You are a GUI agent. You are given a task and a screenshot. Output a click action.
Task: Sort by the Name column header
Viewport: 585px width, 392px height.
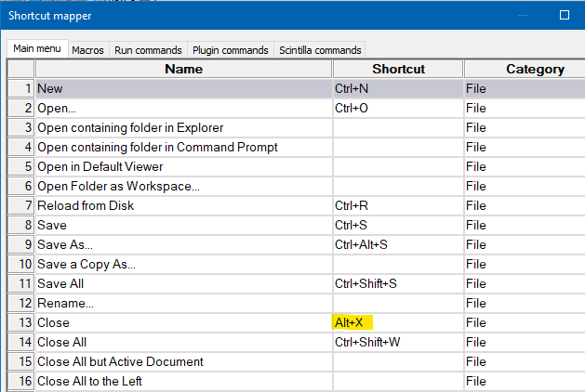coord(183,69)
